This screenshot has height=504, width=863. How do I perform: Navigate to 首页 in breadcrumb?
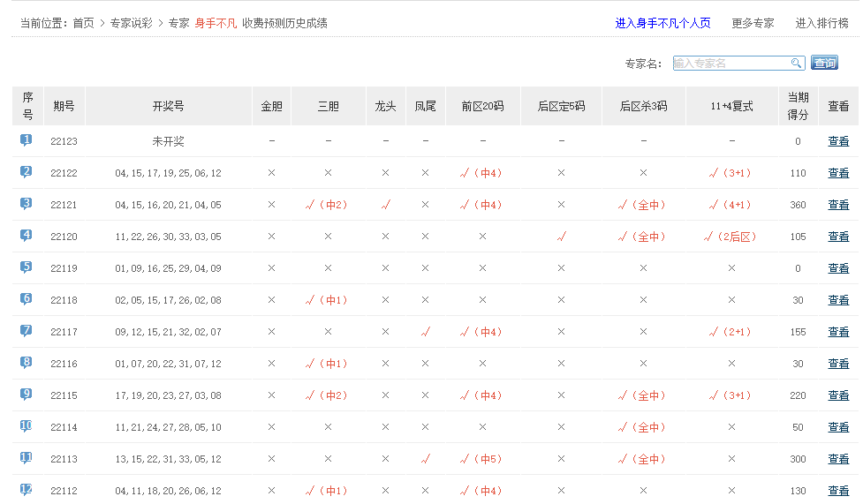coord(83,23)
